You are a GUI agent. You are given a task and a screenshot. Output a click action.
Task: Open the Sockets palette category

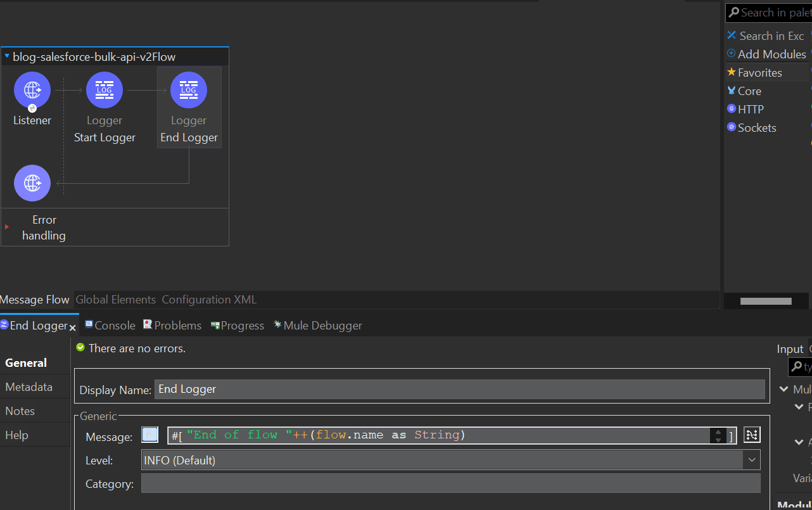pyautogui.click(x=757, y=127)
